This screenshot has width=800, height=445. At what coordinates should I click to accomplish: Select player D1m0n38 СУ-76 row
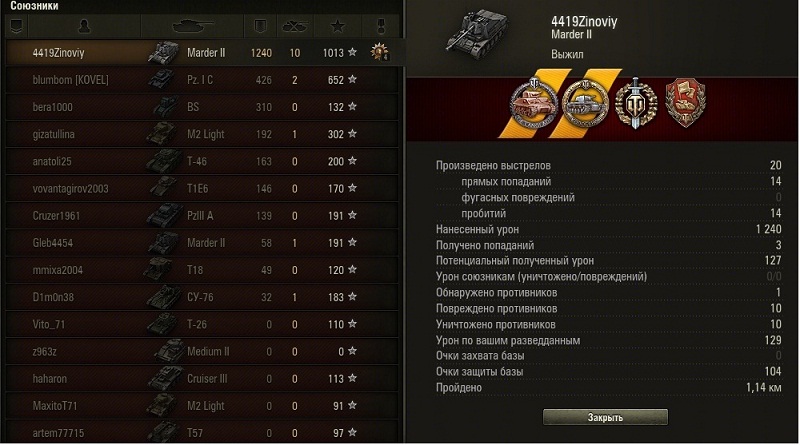click(202, 297)
